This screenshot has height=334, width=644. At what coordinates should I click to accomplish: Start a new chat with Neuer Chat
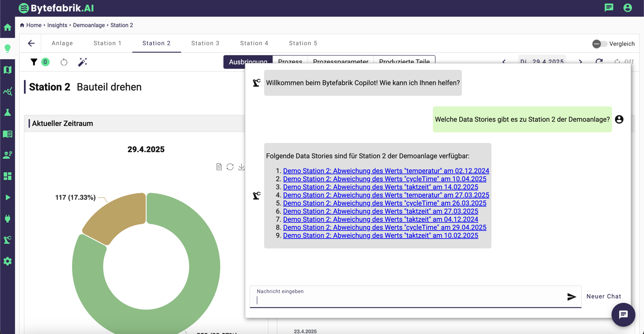[604, 296]
